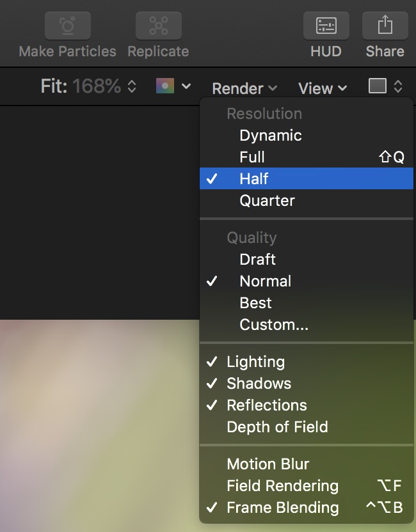Click the Replicate toolbar icon
Image resolution: width=416 pixels, height=532 pixels.
point(158,26)
